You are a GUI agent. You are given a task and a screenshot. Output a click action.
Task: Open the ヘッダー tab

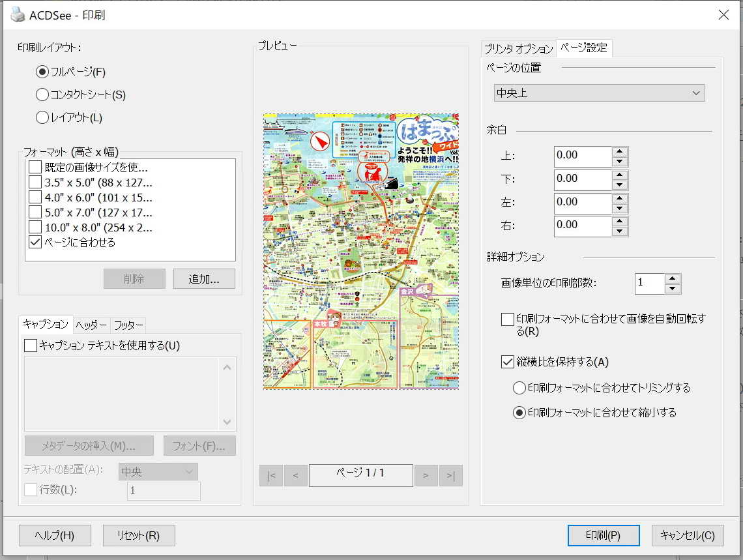pyautogui.click(x=91, y=325)
